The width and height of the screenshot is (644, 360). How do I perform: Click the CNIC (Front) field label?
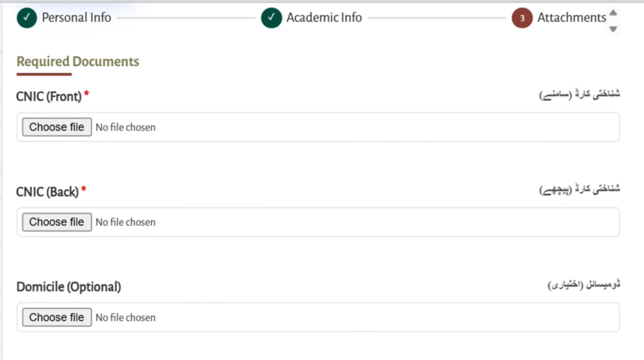[x=49, y=97]
